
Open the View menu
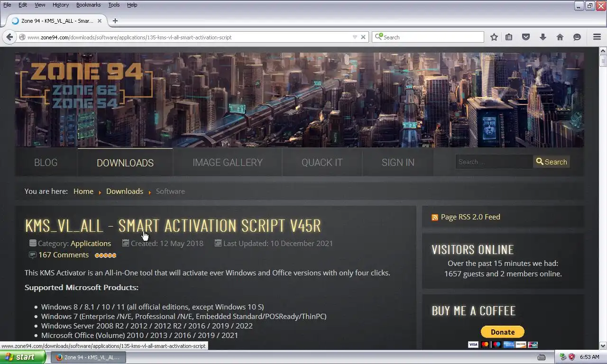point(40,5)
